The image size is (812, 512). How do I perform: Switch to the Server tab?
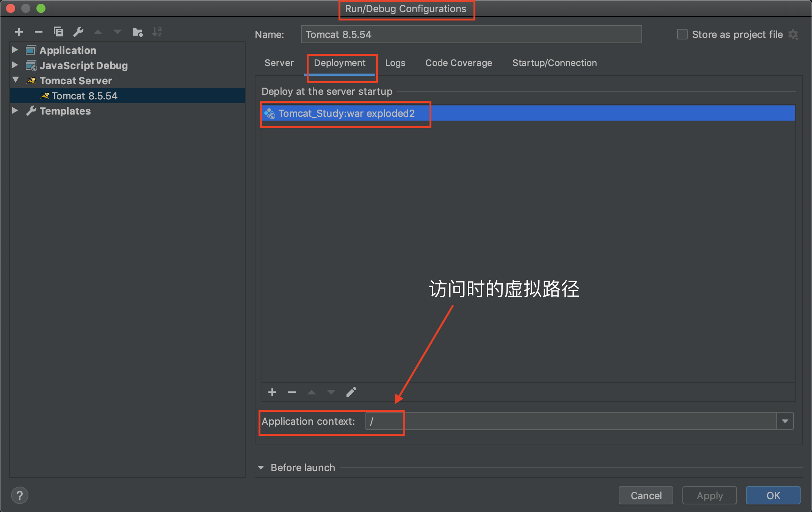pyautogui.click(x=279, y=63)
